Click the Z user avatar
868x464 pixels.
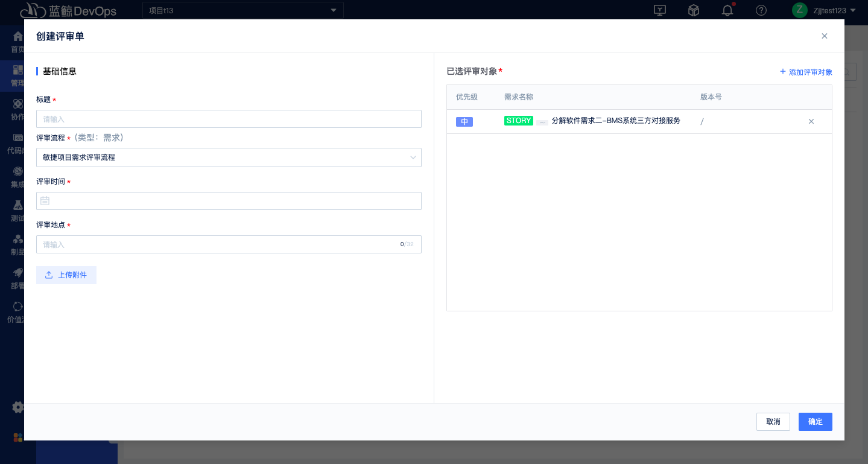800,10
